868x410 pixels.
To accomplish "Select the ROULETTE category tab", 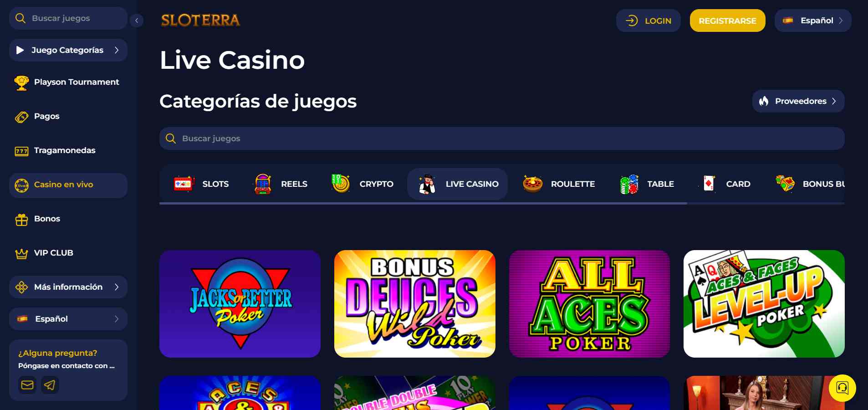I will point(559,184).
